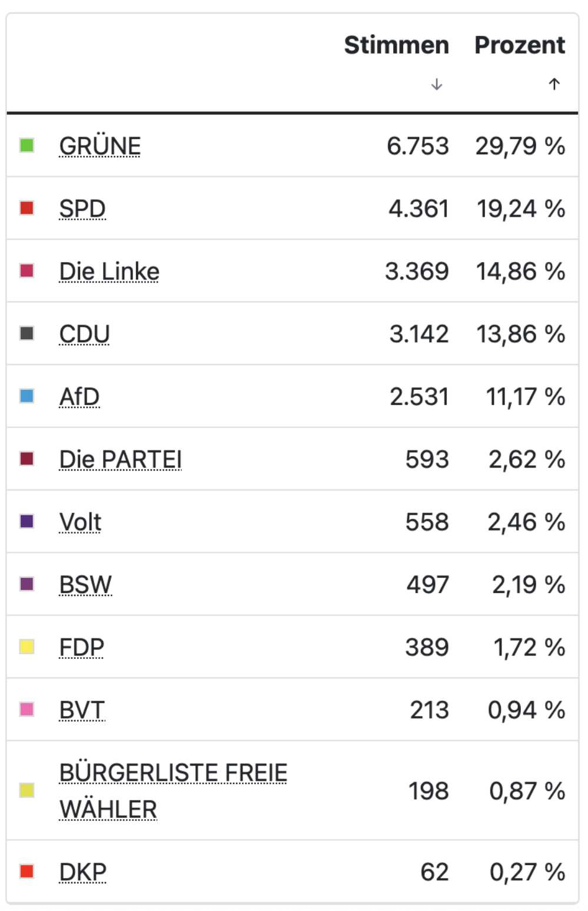Image resolution: width=588 pixels, height=911 pixels.
Task: Click the yellow FDP color swatch
Action: pyautogui.click(x=26, y=647)
